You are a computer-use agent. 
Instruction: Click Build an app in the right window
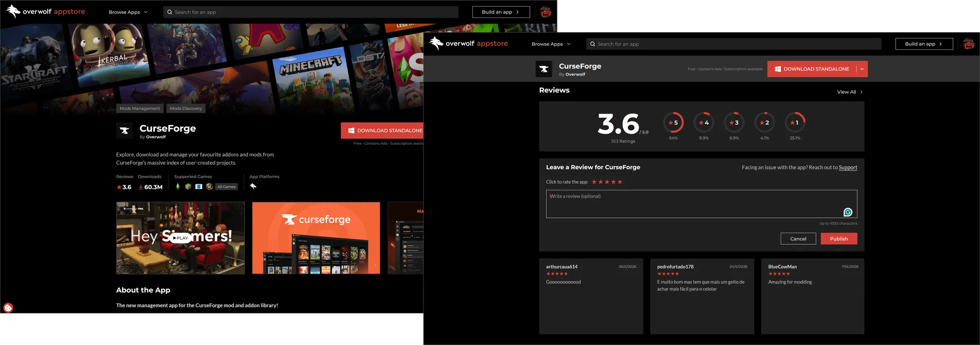pyautogui.click(x=924, y=44)
